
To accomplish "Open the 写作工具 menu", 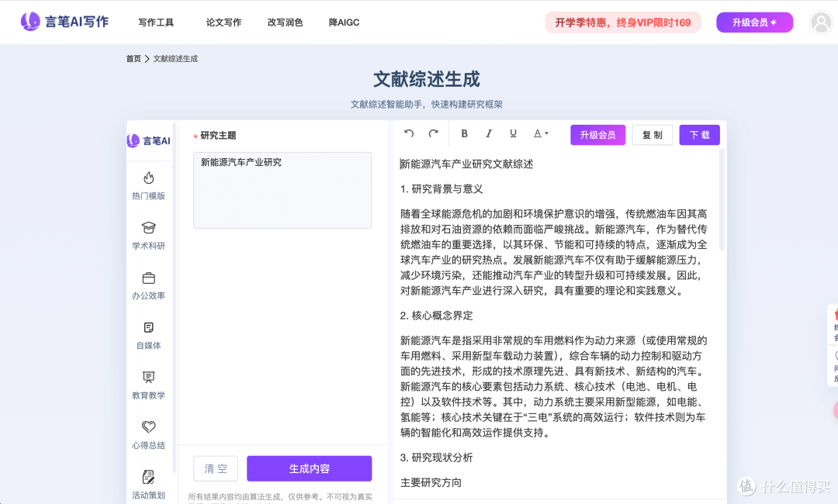I will 156,22.
